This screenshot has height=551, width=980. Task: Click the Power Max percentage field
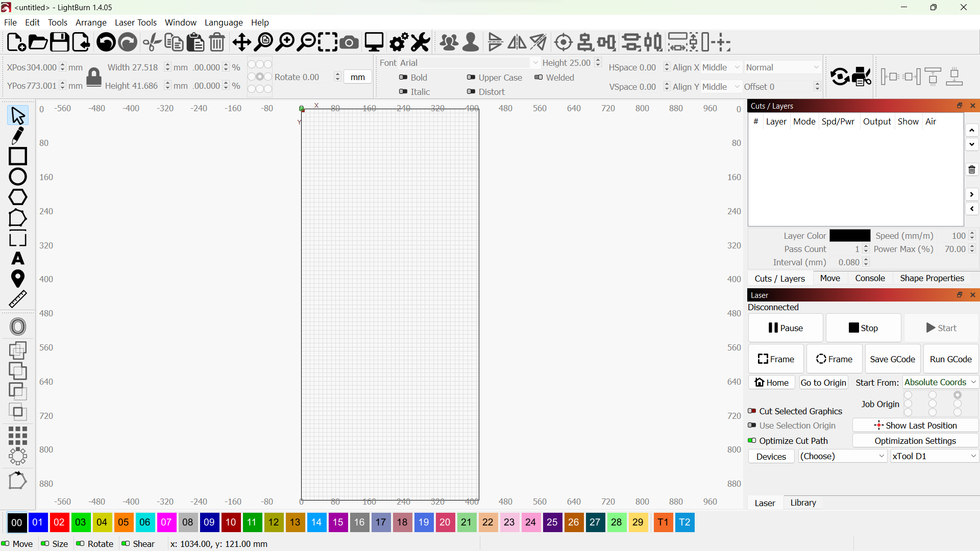click(x=954, y=249)
